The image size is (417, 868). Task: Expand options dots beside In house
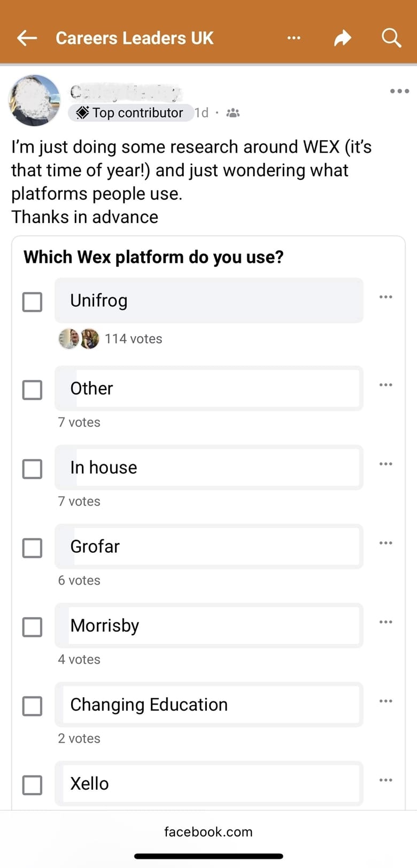click(x=385, y=464)
